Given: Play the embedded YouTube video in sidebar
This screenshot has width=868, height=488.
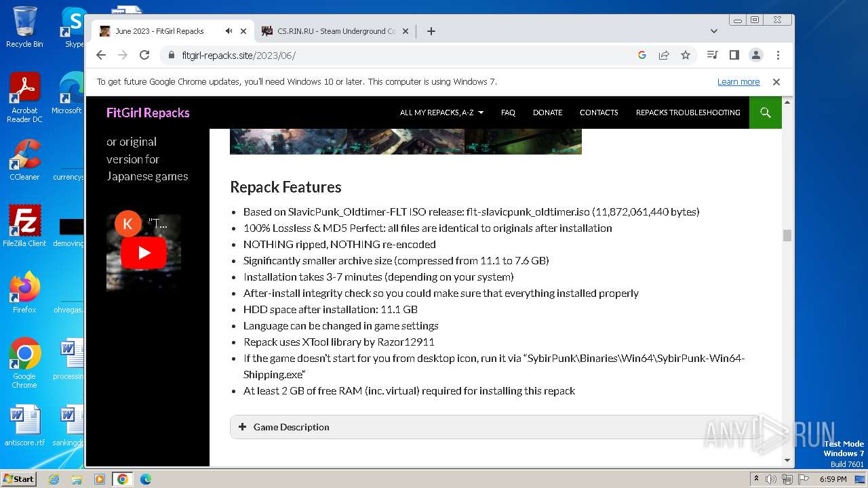Looking at the screenshot, I should (x=144, y=253).
